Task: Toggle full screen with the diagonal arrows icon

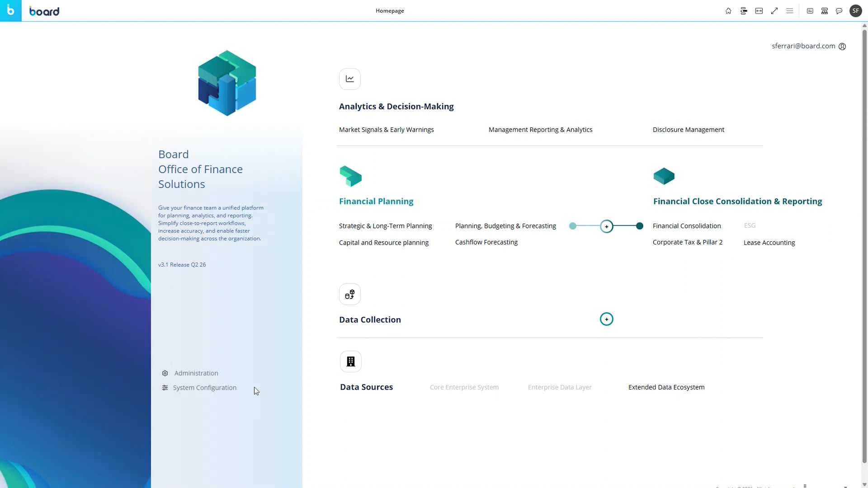Action: tap(774, 11)
